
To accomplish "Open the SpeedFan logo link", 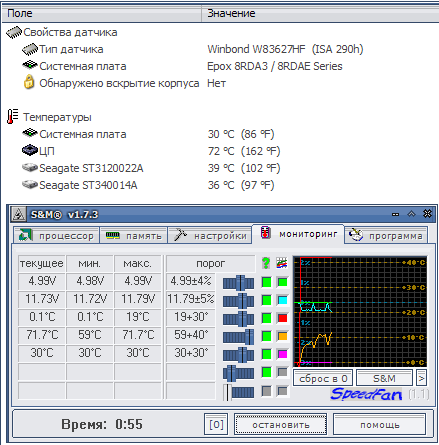I will [x=366, y=394].
